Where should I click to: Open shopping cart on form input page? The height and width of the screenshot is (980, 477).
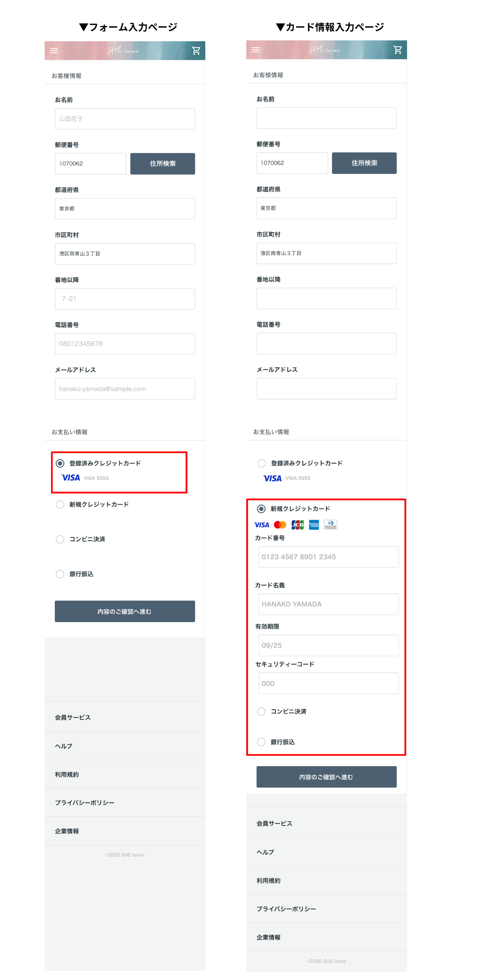click(196, 51)
